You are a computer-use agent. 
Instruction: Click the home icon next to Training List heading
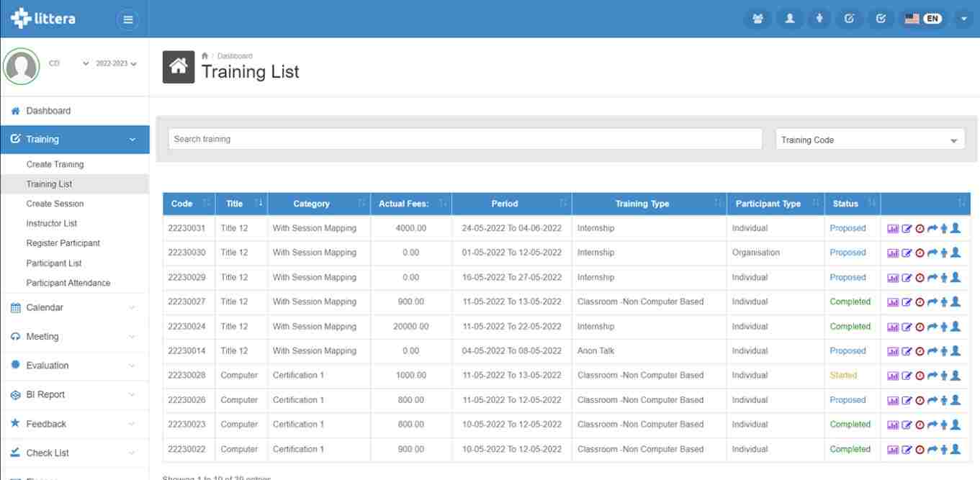tap(179, 67)
